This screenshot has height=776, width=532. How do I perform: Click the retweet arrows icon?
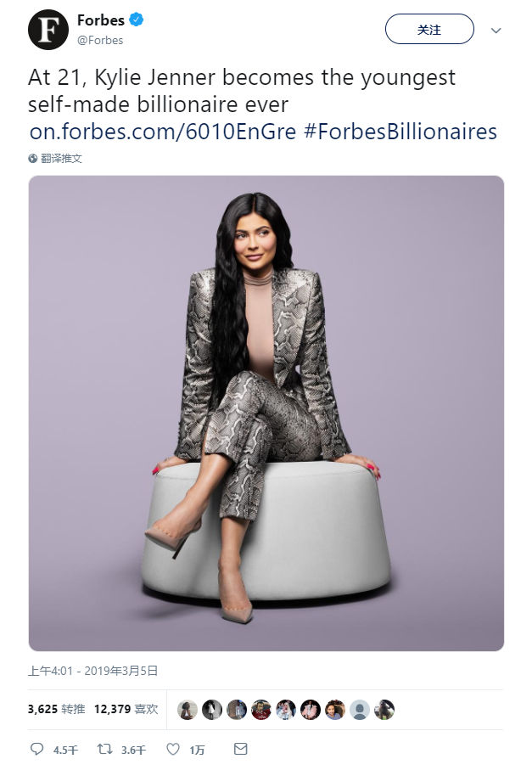(104, 749)
